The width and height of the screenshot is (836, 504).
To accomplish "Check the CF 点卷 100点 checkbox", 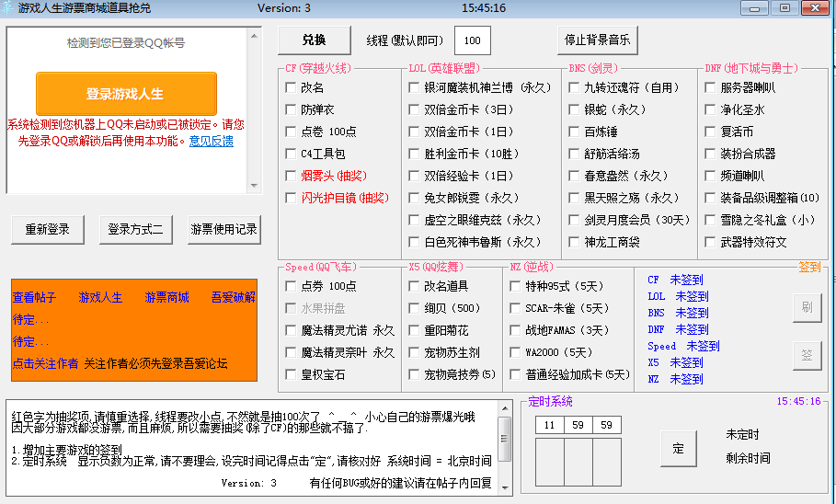I will [x=291, y=132].
